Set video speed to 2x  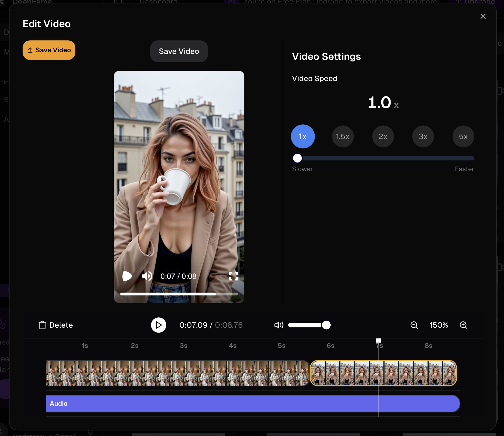(x=383, y=136)
